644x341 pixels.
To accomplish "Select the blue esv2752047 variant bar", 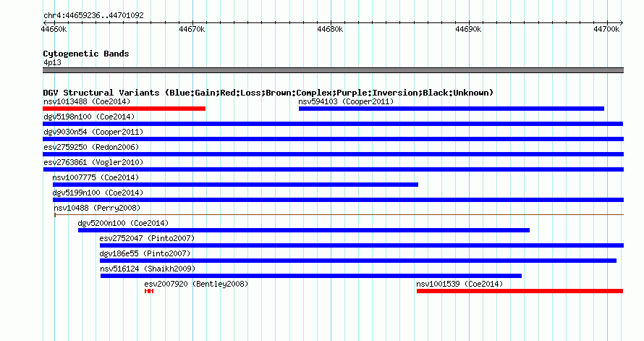I will (362, 245).
